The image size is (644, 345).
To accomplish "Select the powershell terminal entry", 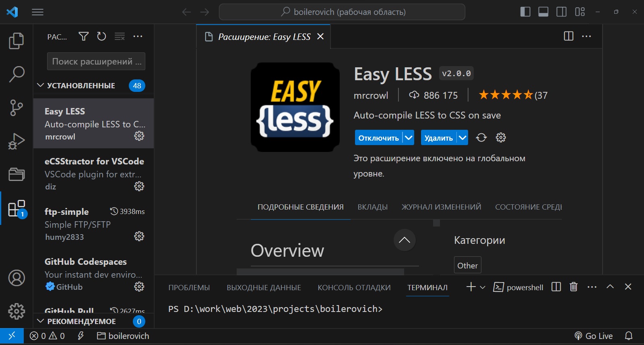I will point(518,287).
